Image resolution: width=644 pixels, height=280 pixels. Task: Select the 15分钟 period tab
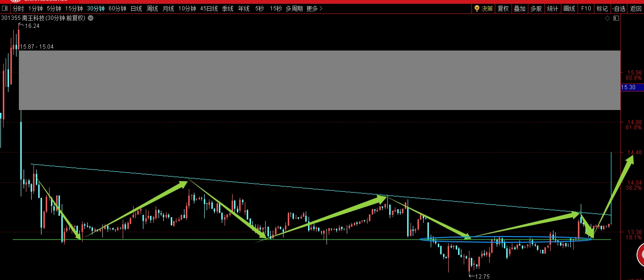(74, 8)
